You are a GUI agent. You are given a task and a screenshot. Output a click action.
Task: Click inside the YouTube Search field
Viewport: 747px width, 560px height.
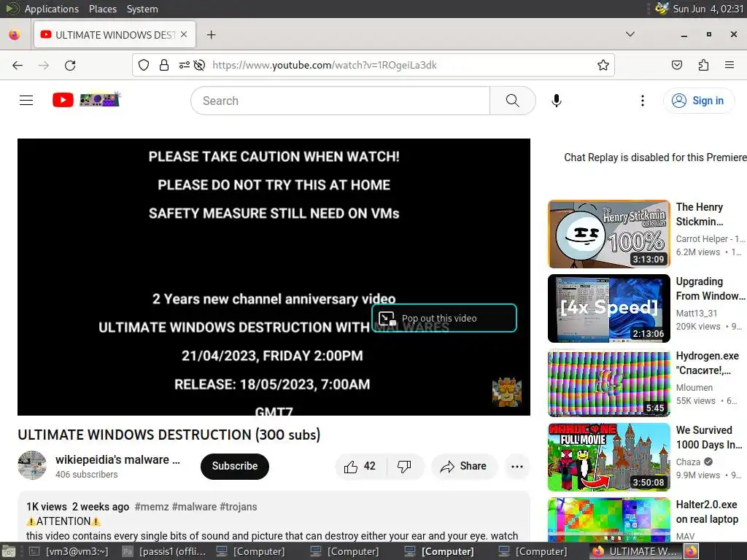point(341,101)
